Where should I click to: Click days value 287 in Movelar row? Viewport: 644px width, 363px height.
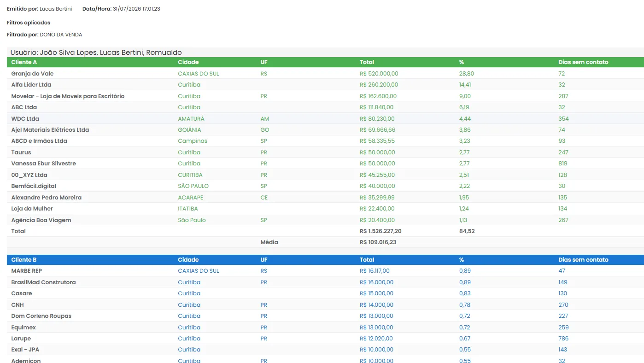point(563,96)
